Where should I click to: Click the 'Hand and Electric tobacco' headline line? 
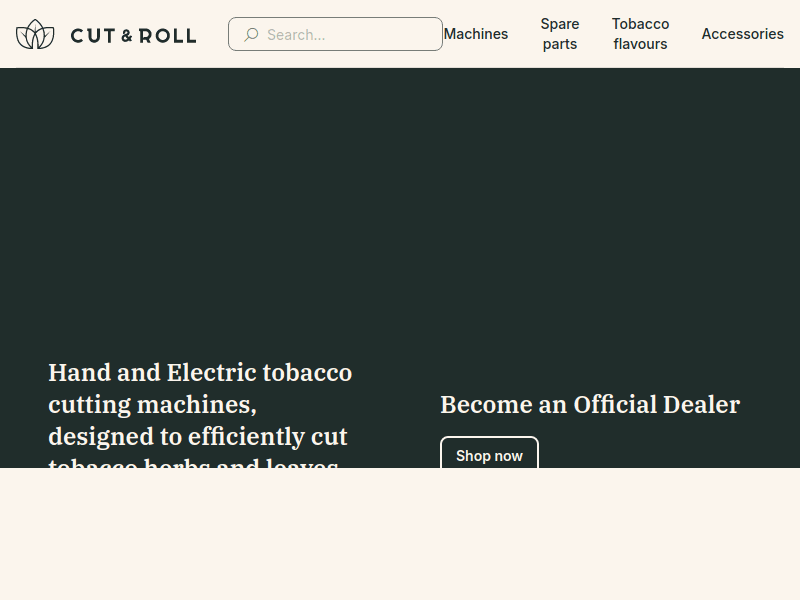pos(200,373)
